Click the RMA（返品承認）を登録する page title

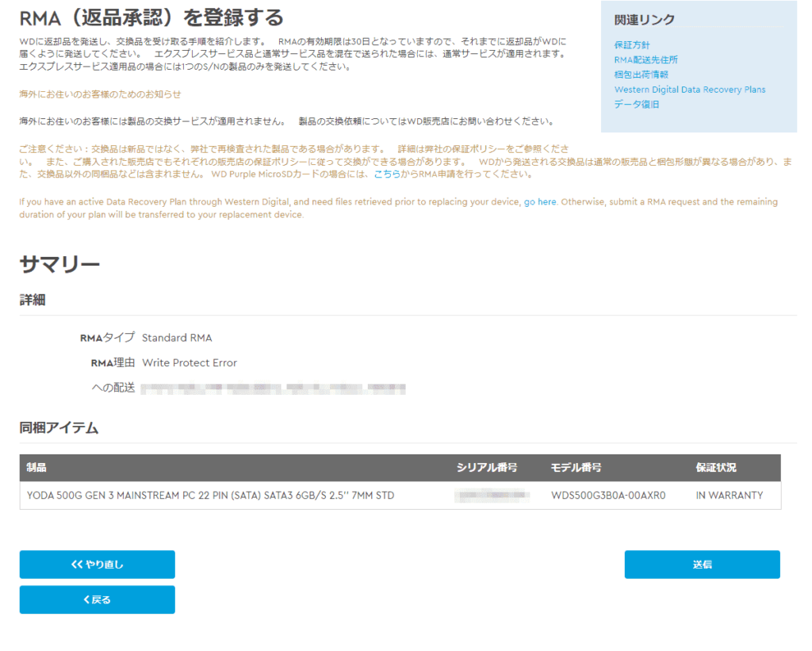[151, 17]
